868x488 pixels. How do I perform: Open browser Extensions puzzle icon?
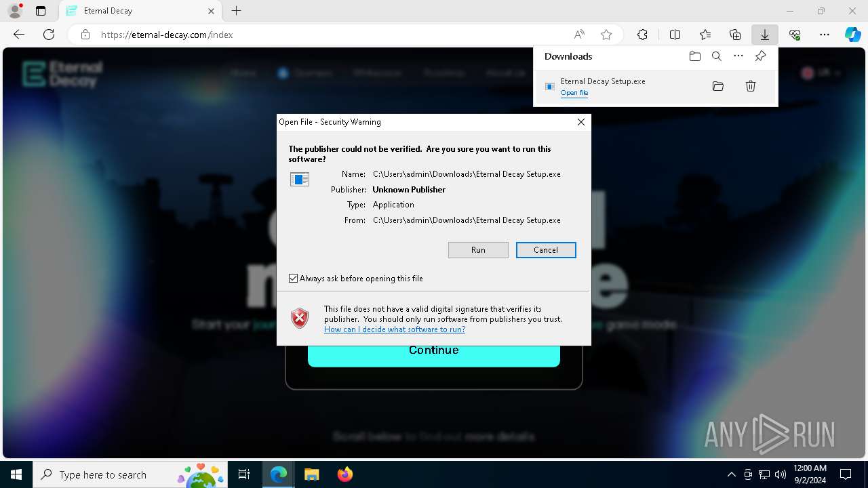click(642, 35)
